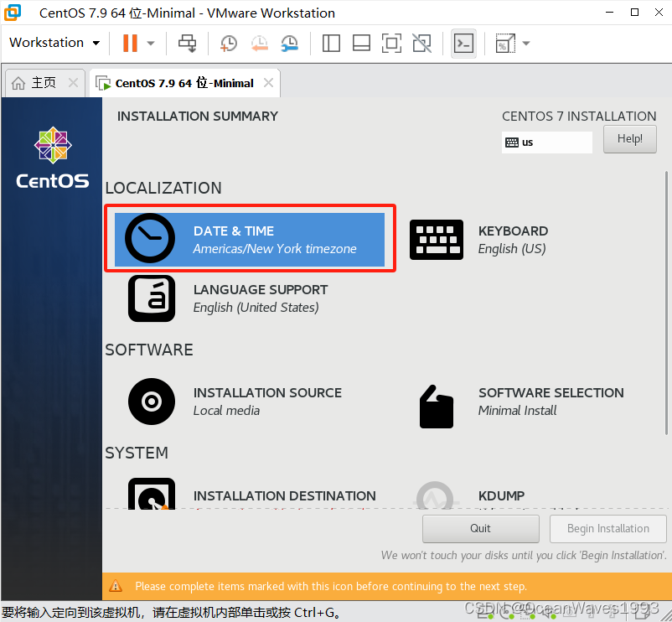Click the Kdump icon
Screen dimensions: 672x622
coord(435,495)
